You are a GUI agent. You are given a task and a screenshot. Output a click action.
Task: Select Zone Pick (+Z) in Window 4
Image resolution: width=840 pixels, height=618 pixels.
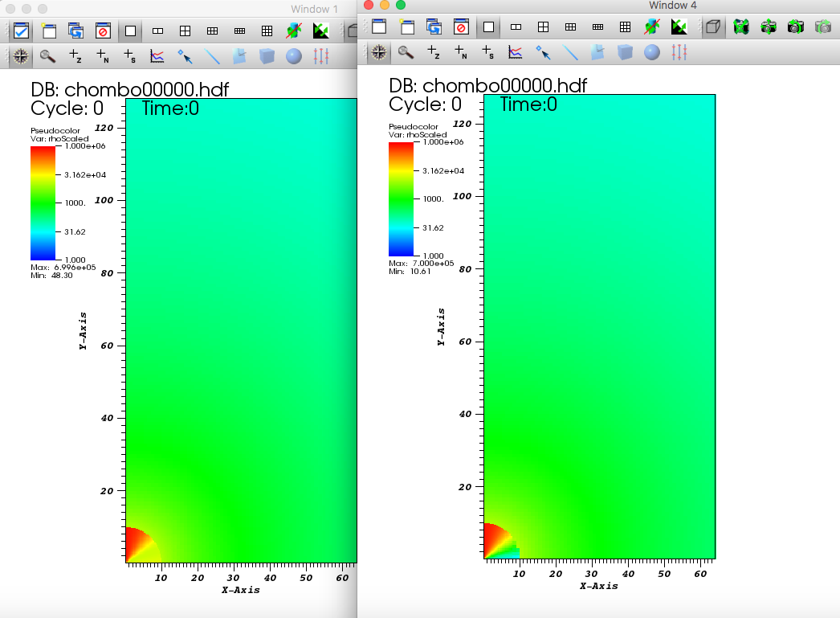coord(434,52)
